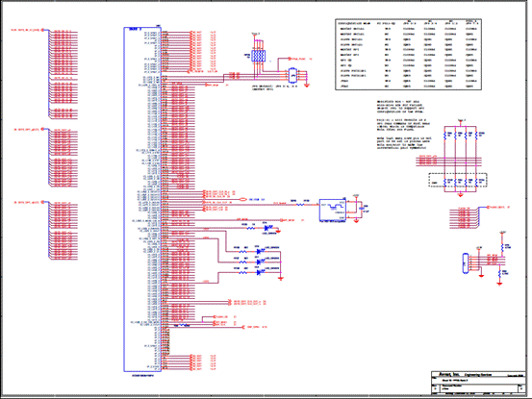
Task: Click the lower-left red bus port label
Action: click(29, 202)
